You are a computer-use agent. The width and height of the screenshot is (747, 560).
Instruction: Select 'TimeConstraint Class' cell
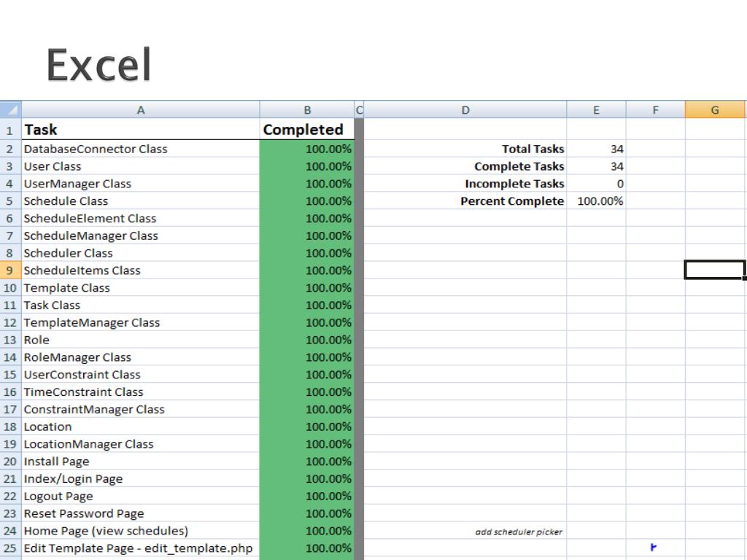(x=141, y=392)
